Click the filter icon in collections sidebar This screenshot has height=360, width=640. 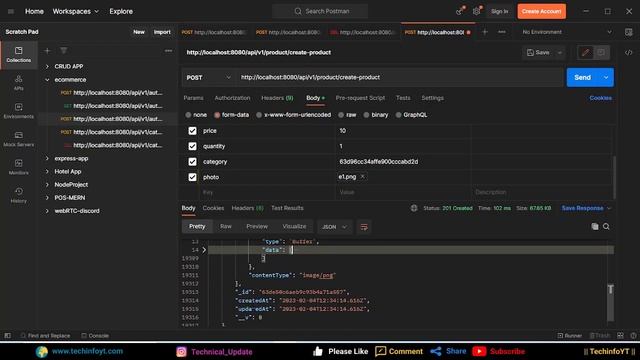[64, 51]
